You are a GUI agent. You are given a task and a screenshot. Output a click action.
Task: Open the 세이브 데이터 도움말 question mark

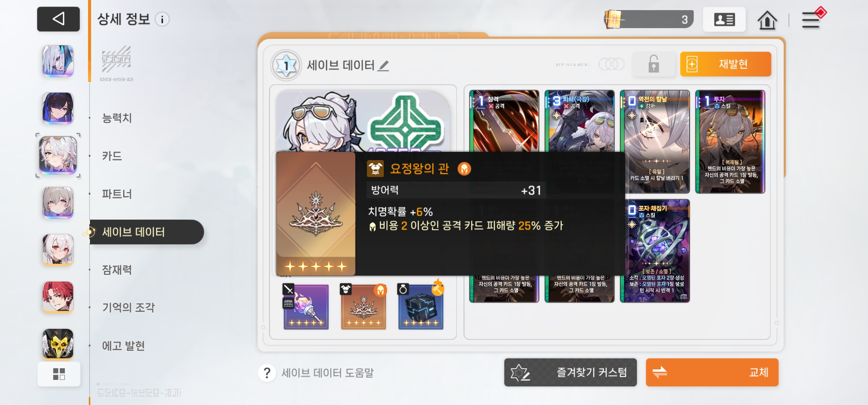click(x=267, y=373)
